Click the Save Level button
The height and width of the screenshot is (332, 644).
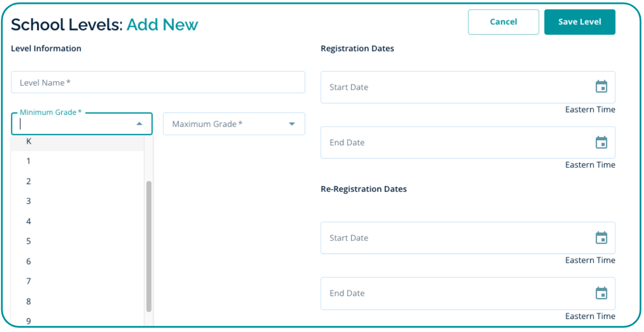pos(579,22)
